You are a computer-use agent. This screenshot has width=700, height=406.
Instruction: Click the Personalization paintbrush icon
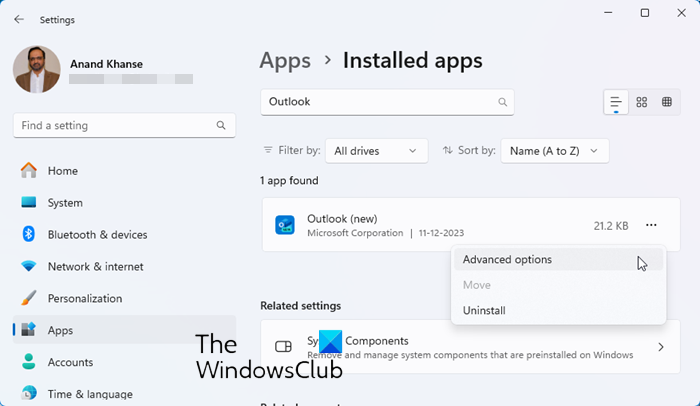pos(29,298)
